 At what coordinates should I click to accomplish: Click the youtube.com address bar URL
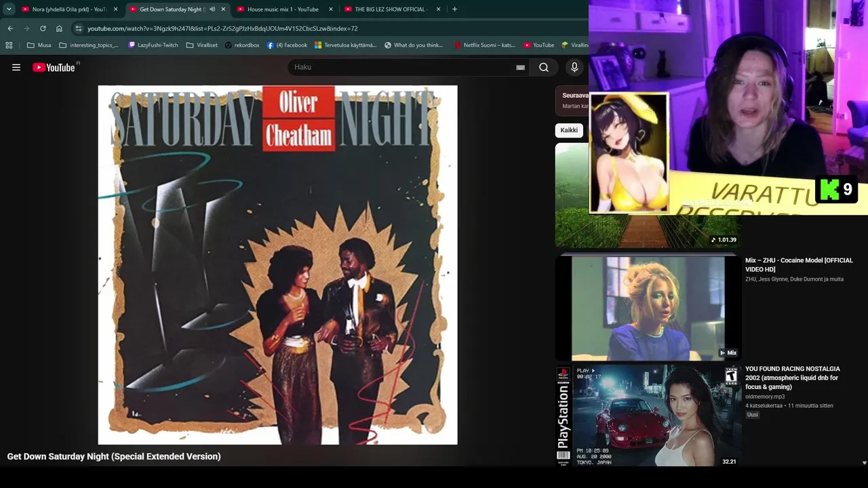coord(222,28)
